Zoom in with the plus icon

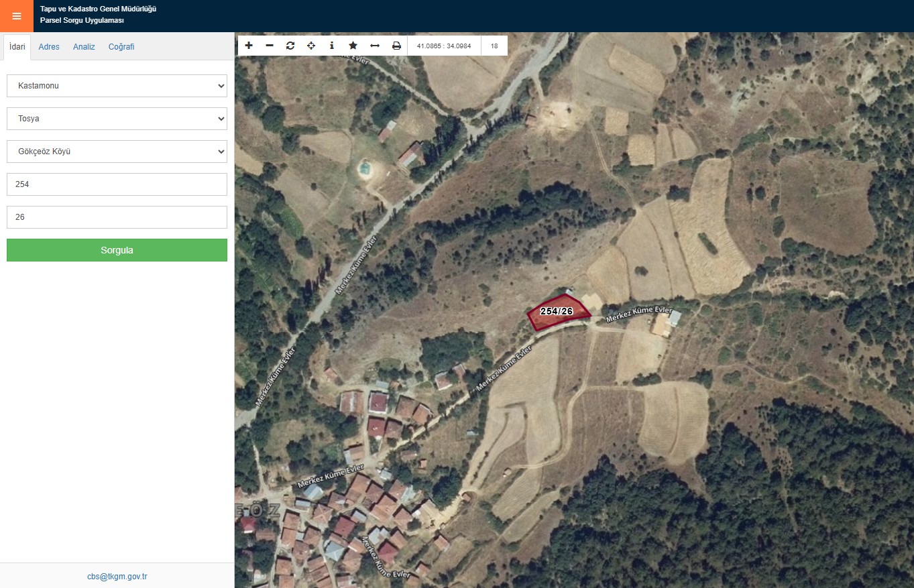pos(249,46)
